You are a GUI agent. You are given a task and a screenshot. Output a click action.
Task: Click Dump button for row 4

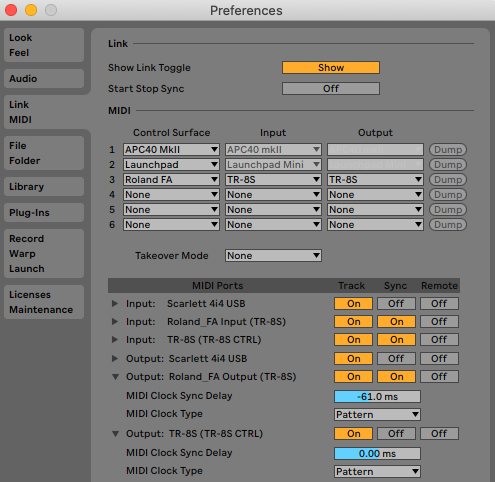pyautogui.click(x=448, y=195)
